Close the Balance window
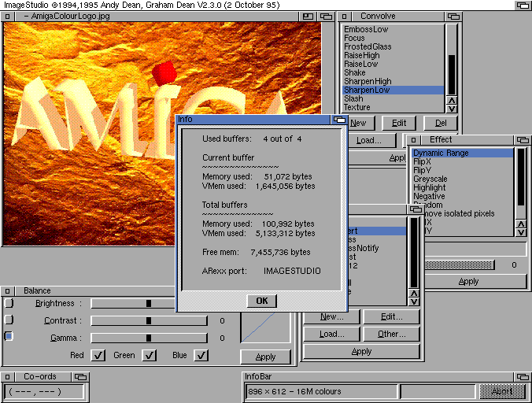The width and height of the screenshot is (532, 403). (x=7, y=290)
